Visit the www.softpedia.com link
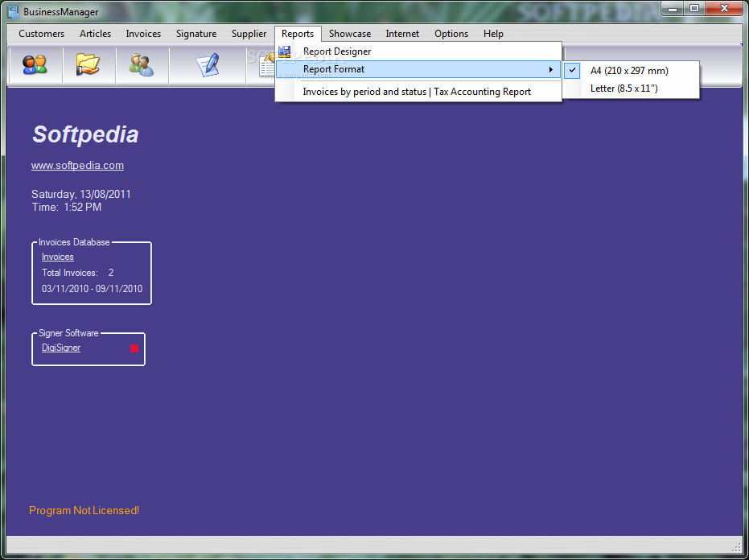The height and width of the screenshot is (560, 749). point(77,165)
